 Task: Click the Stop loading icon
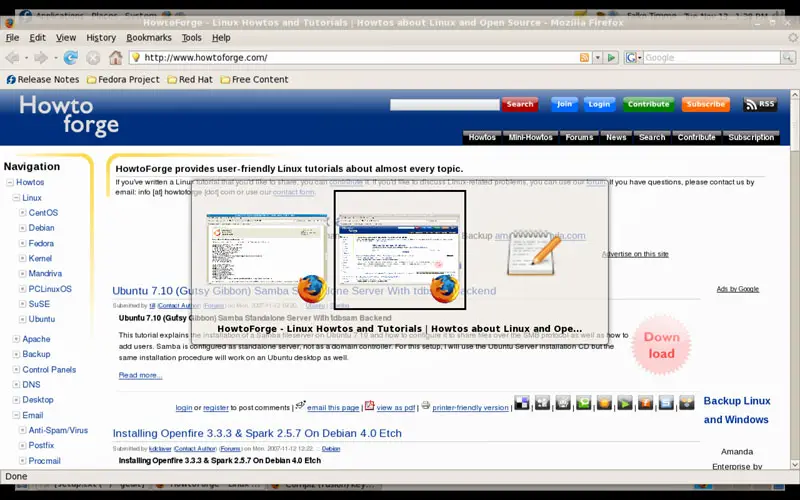tap(93, 58)
